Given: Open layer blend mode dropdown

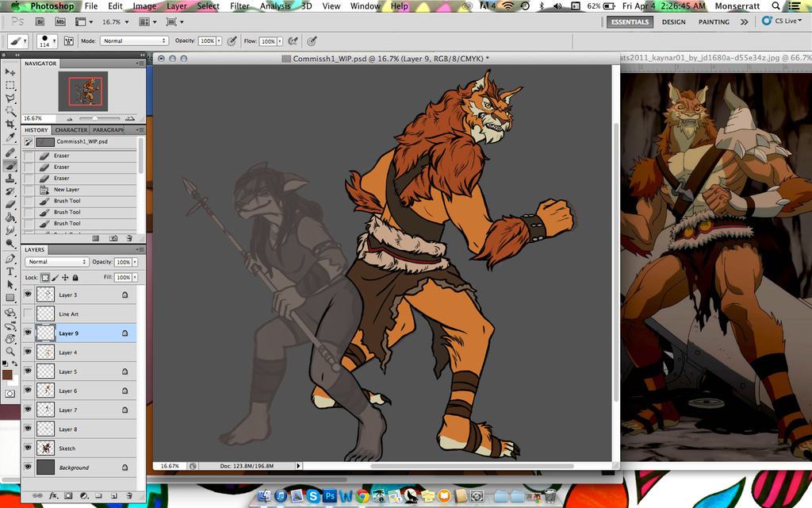Looking at the screenshot, I should 57,262.
